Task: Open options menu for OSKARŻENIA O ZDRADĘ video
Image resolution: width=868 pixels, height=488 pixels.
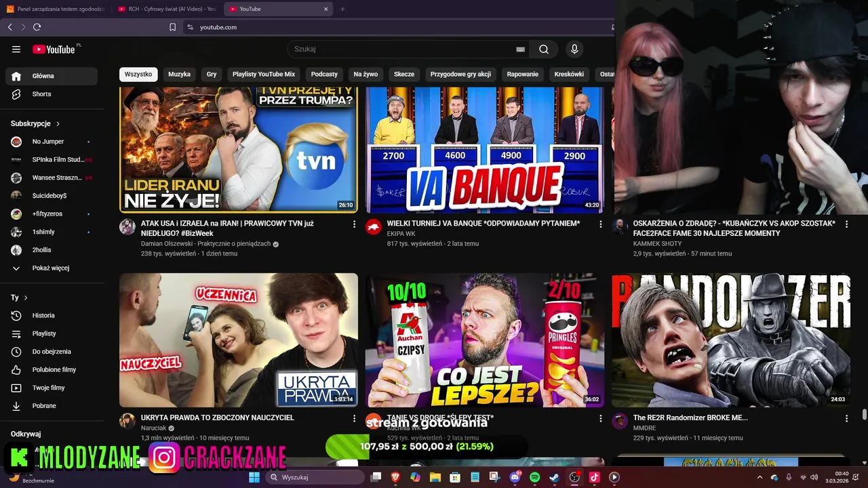Action: [846, 224]
